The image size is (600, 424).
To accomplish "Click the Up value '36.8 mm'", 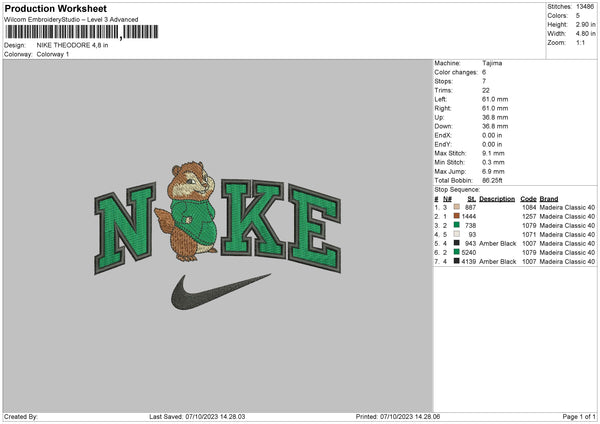I will point(495,117).
